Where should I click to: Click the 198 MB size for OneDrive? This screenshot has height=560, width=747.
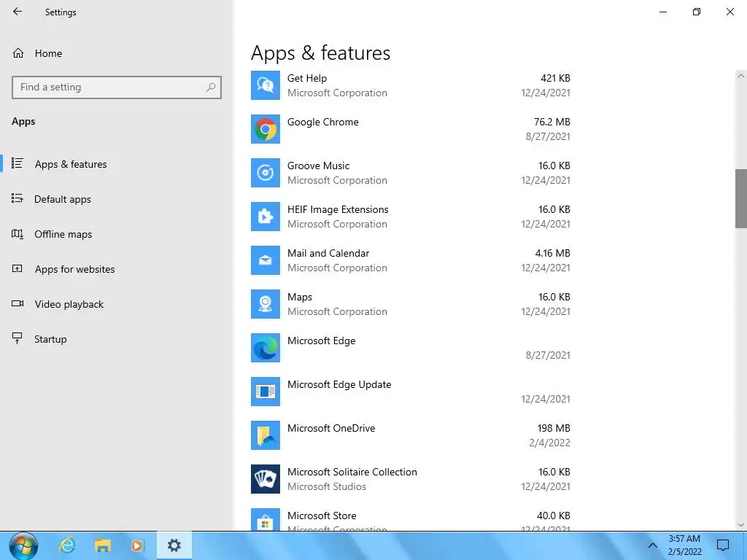[554, 428]
